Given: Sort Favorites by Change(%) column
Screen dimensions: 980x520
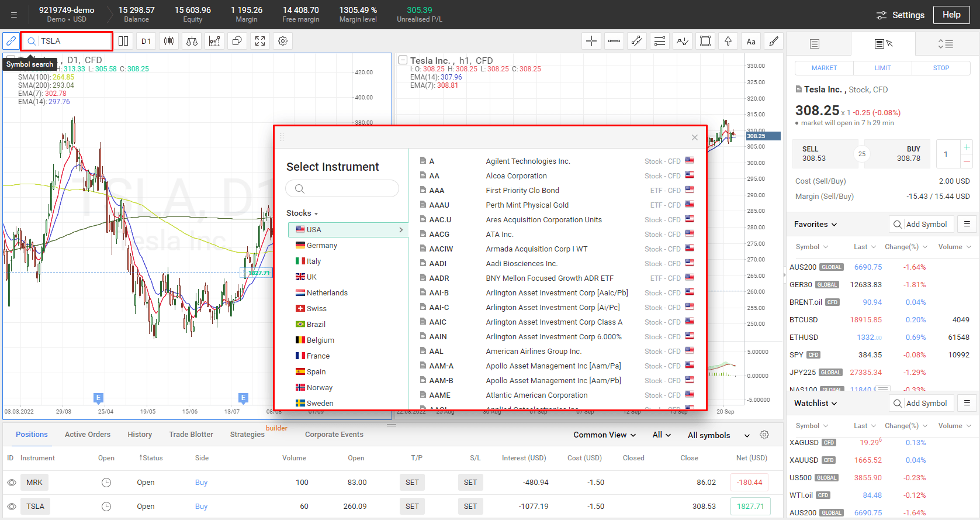Looking at the screenshot, I should coord(905,247).
